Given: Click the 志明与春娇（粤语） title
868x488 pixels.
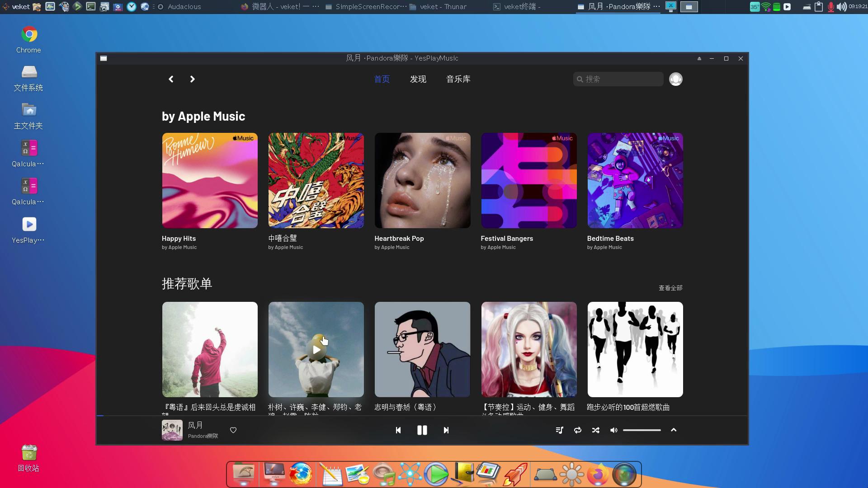Looking at the screenshot, I should click(406, 407).
